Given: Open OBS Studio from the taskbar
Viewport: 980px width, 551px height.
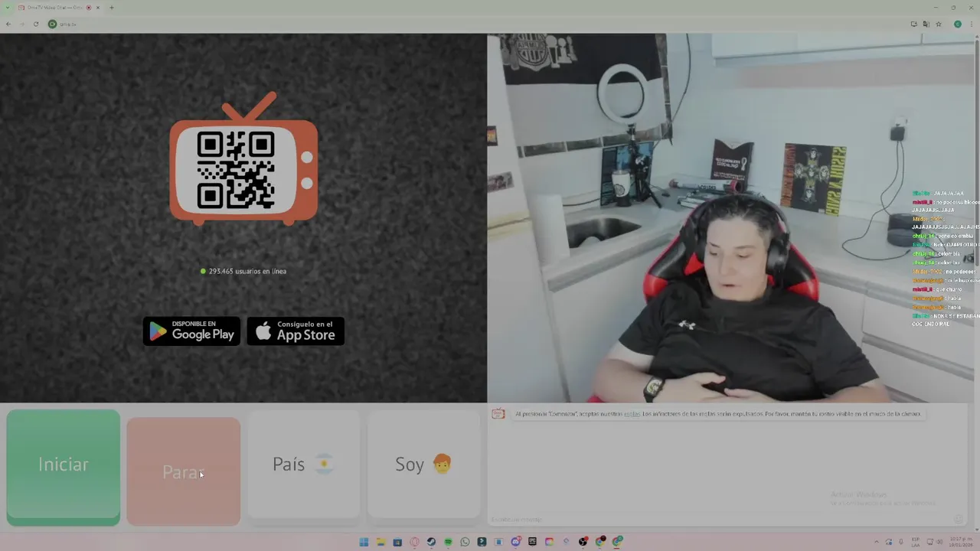Looking at the screenshot, I should (x=583, y=542).
